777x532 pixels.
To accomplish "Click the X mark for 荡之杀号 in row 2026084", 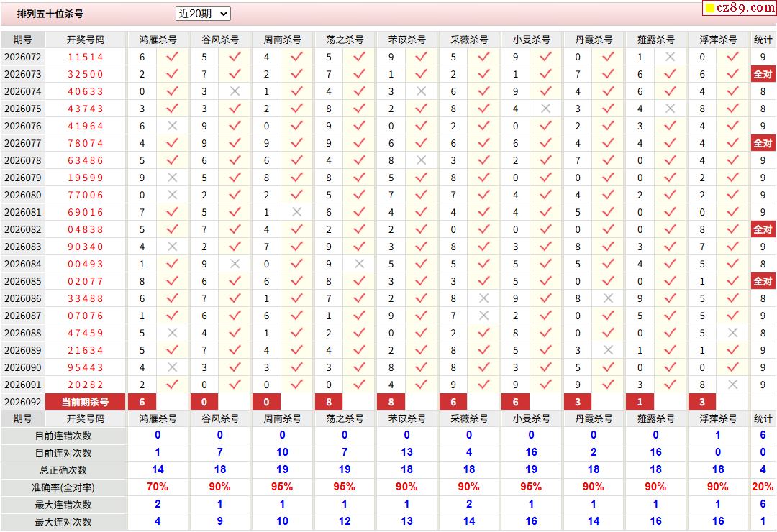I will click(x=358, y=264).
